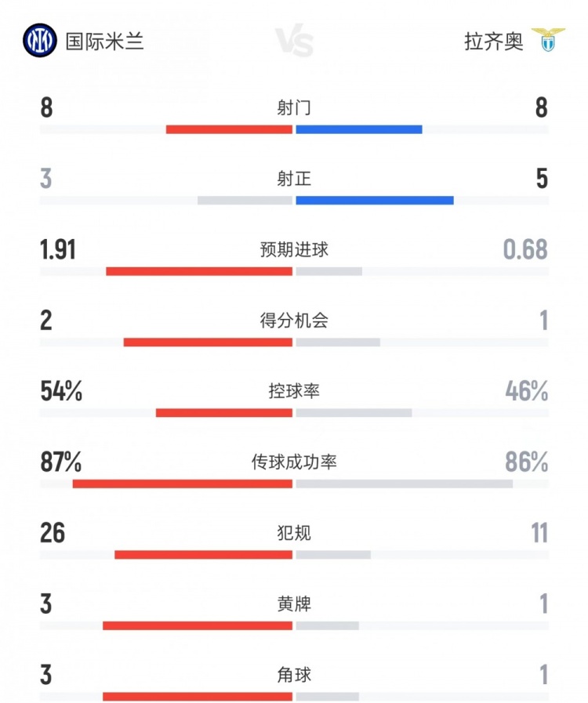Select the 射门 stat label
The height and width of the screenshot is (703, 588).
click(294, 108)
